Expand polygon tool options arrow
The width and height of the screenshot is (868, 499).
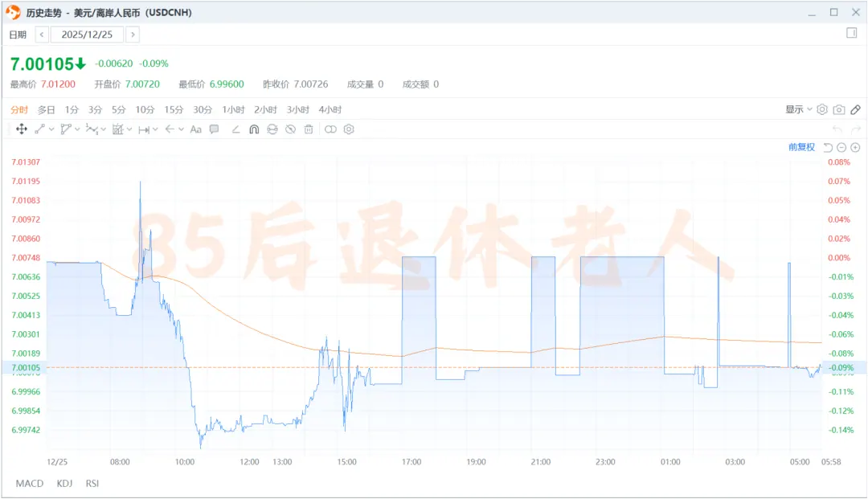(77, 129)
